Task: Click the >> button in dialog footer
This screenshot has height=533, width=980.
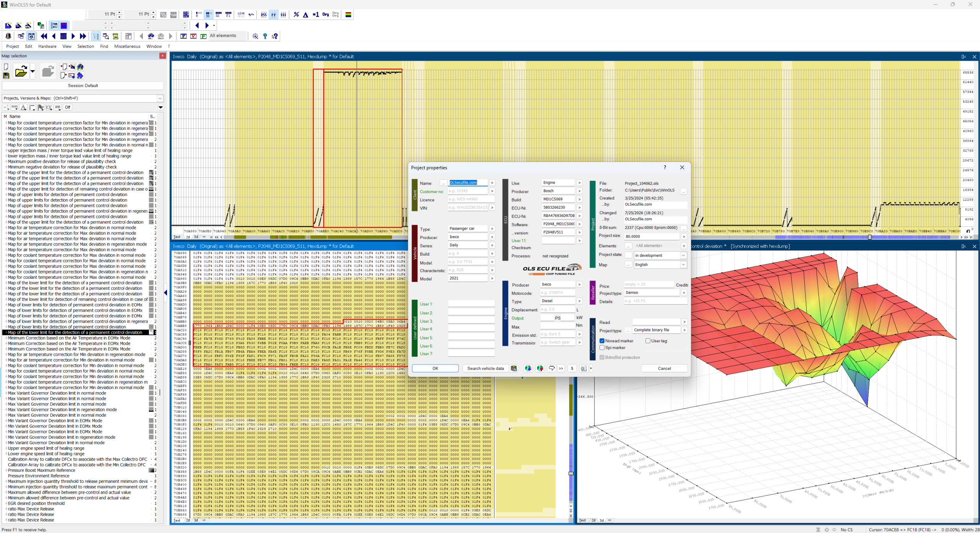Action: (x=561, y=368)
